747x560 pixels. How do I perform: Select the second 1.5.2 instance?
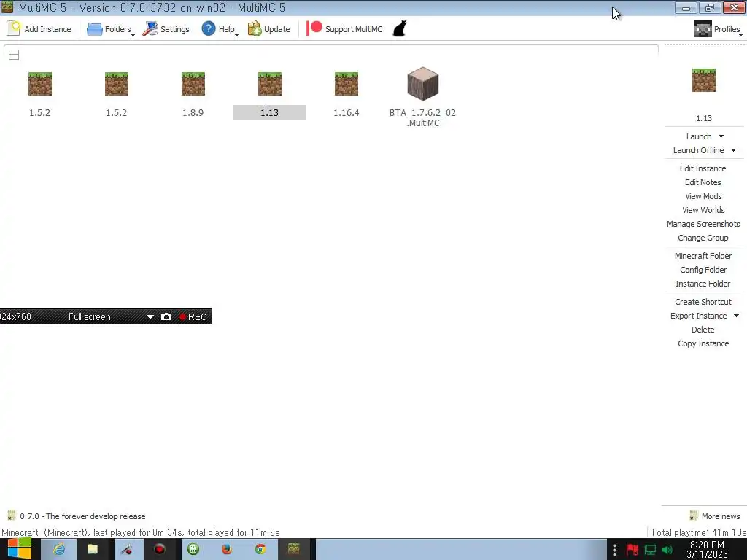pyautogui.click(x=116, y=94)
